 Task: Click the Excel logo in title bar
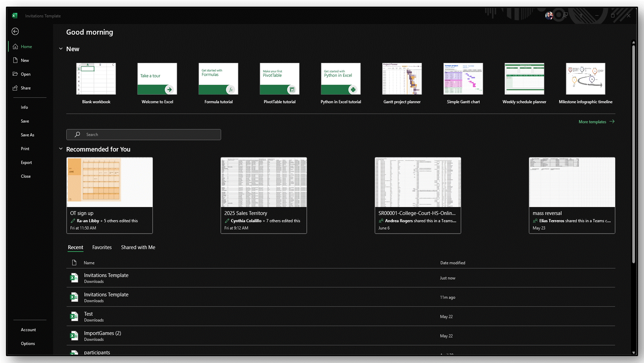pos(15,15)
